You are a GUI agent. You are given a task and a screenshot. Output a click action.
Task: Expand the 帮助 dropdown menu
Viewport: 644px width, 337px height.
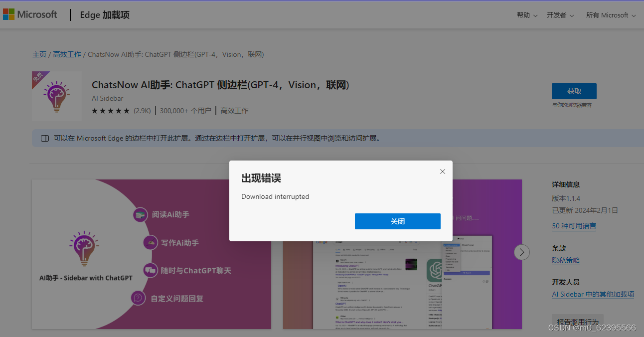click(527, 15)
